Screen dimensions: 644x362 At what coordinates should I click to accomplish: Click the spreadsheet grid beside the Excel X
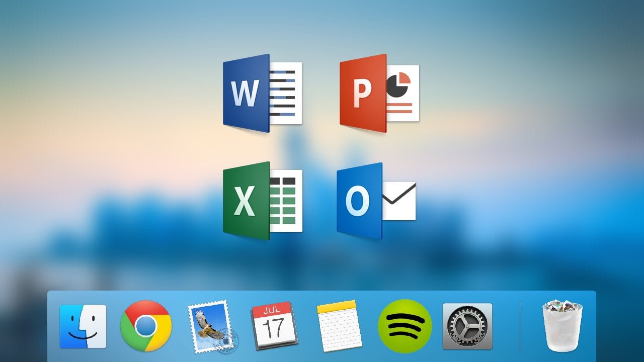(x=282, y=201)
